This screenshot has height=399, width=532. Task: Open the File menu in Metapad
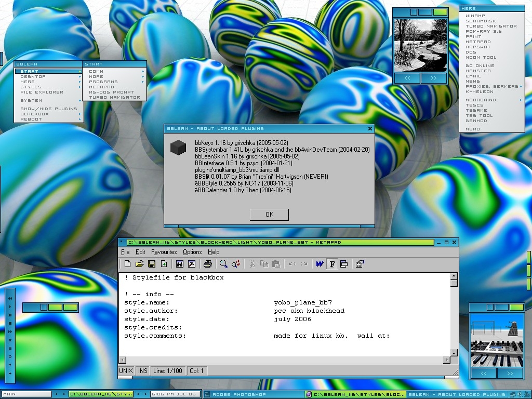click(125, 252)
